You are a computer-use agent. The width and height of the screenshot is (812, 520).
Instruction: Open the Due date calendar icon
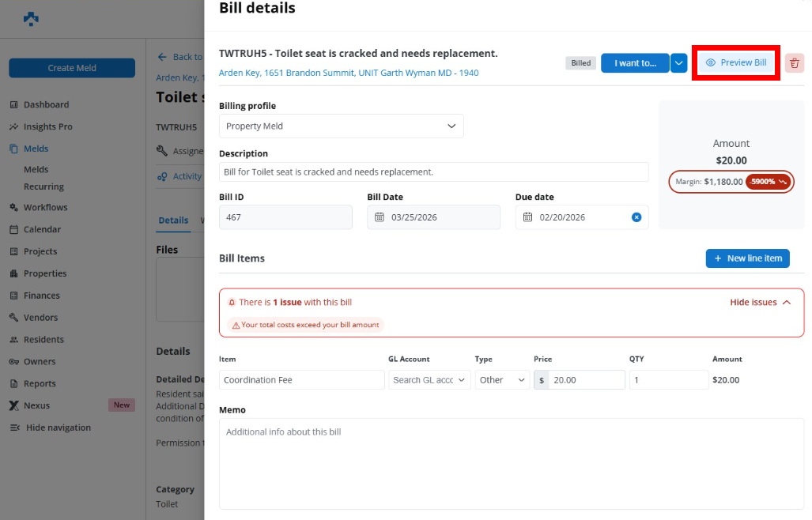pos(528,217)
